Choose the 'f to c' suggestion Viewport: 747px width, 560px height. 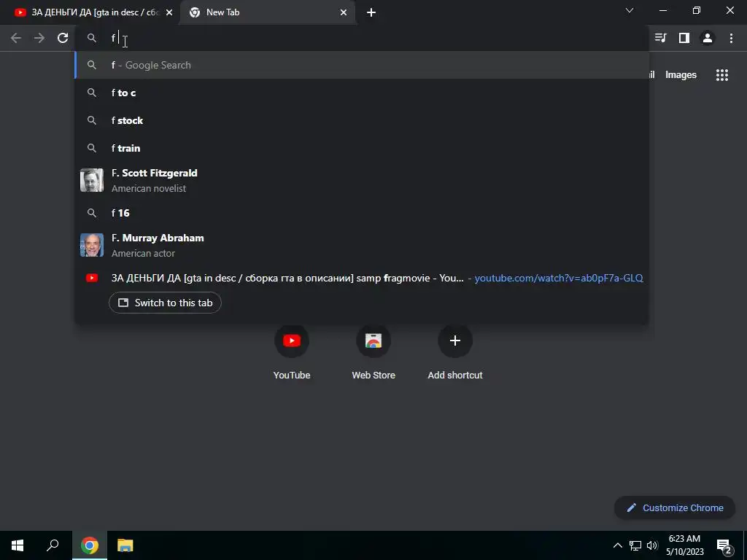[362, 93]
